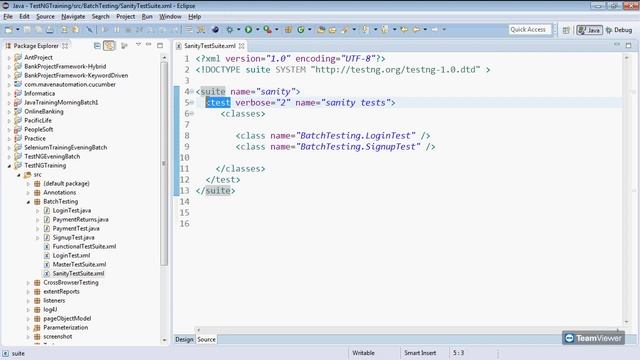
Task: Open the Run configurations dropdown arrow
Action: [257, 30]
